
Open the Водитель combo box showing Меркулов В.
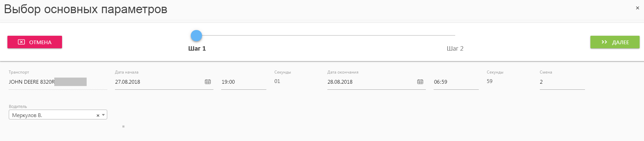click(x=58, y=115)
